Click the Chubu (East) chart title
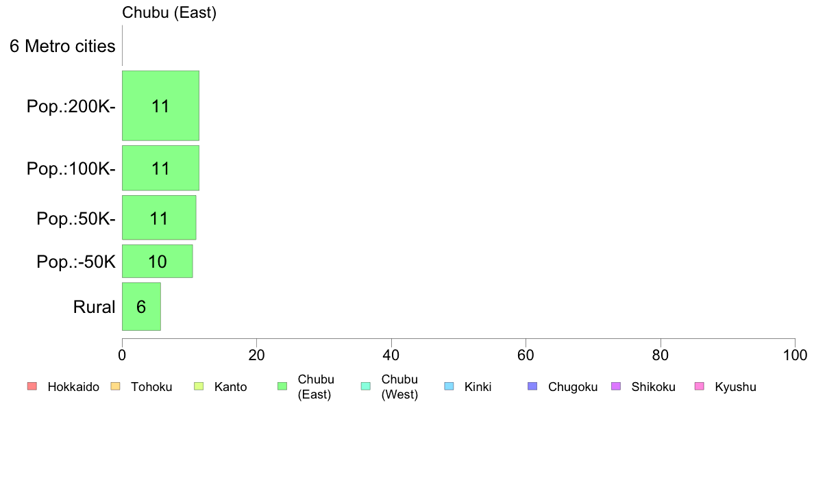This screenshot has width=814, height=504. 169,12
